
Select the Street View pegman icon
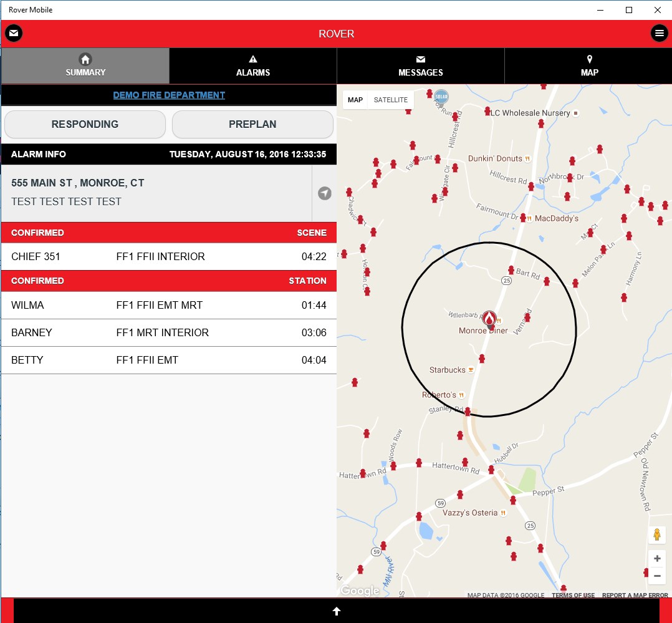click(x=656, y=534)
